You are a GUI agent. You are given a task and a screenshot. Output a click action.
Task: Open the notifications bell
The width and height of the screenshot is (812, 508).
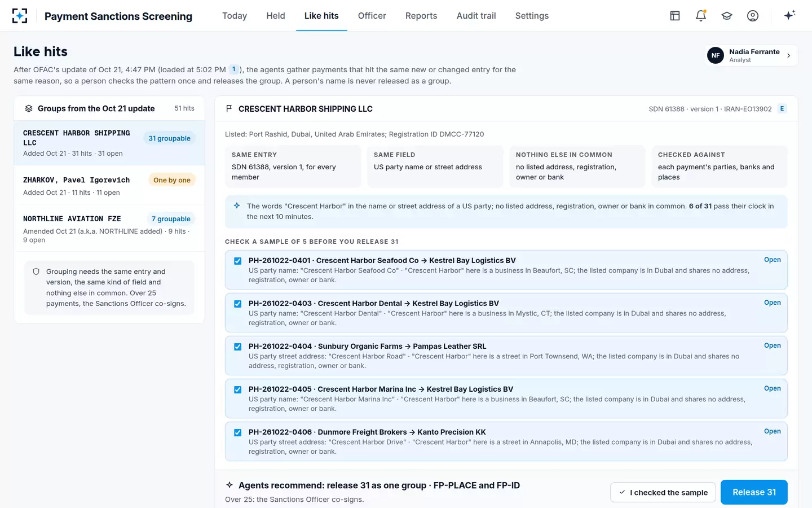(x=701, y=16)
